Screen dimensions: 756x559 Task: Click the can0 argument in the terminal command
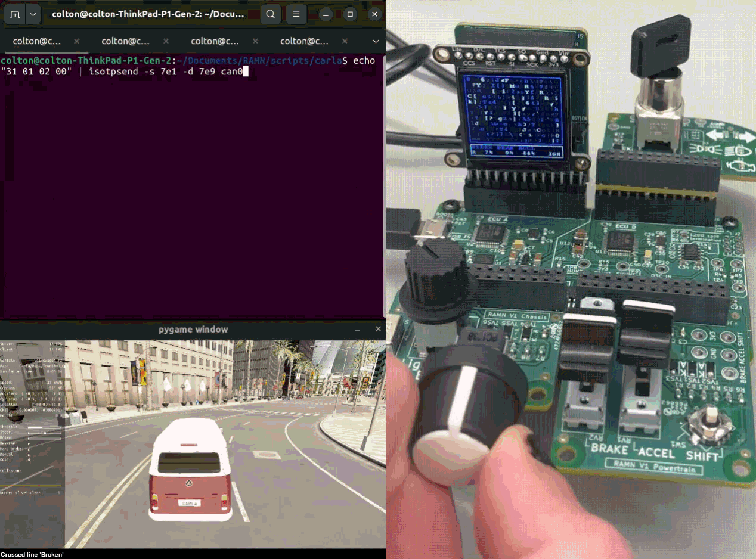point(232,72)
